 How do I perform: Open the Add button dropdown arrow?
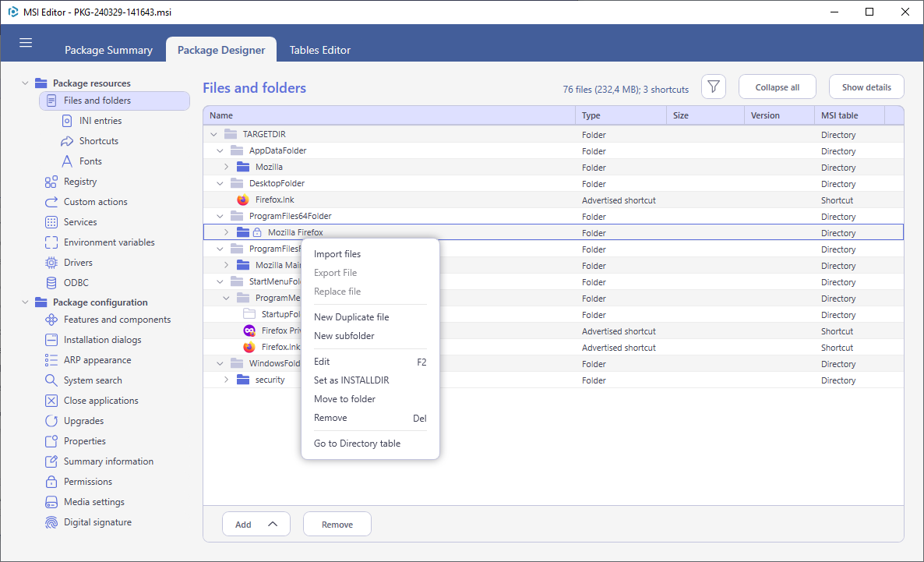point(272,524)
